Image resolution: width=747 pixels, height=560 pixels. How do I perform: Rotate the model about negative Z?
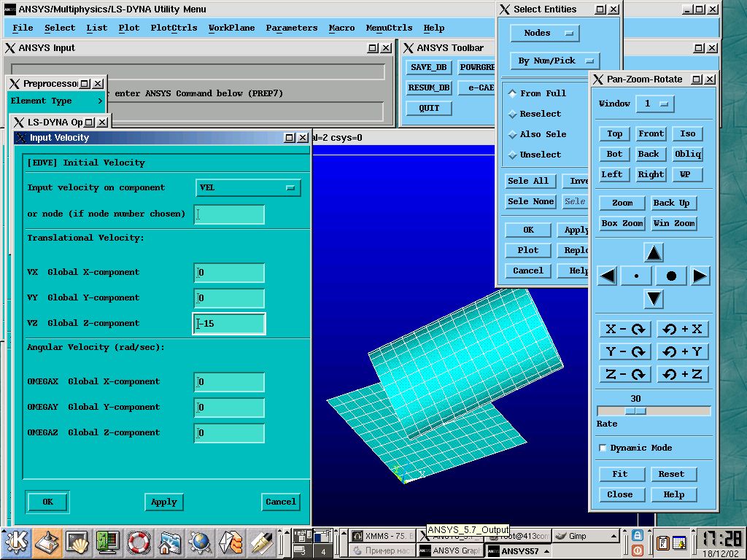click(624, 374)
